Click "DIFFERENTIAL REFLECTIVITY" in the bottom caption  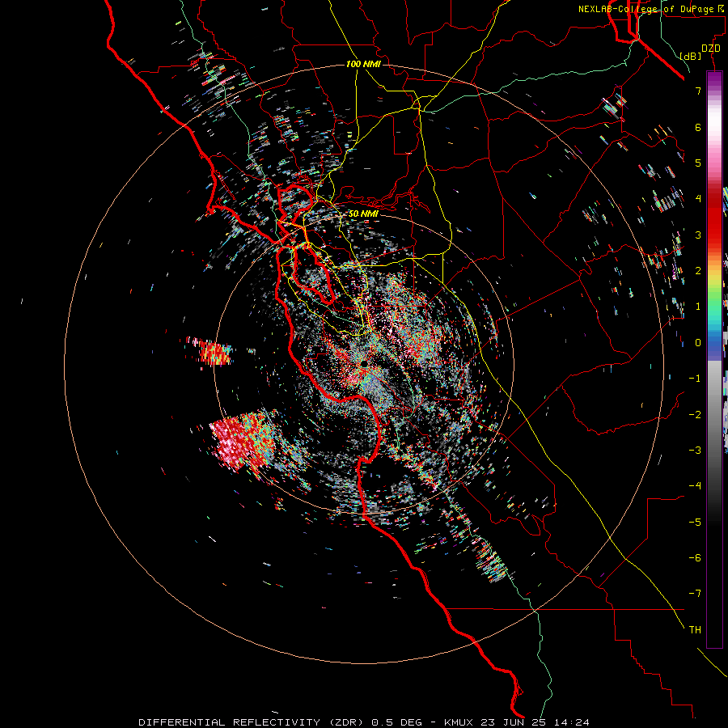(x=230, y=722)
